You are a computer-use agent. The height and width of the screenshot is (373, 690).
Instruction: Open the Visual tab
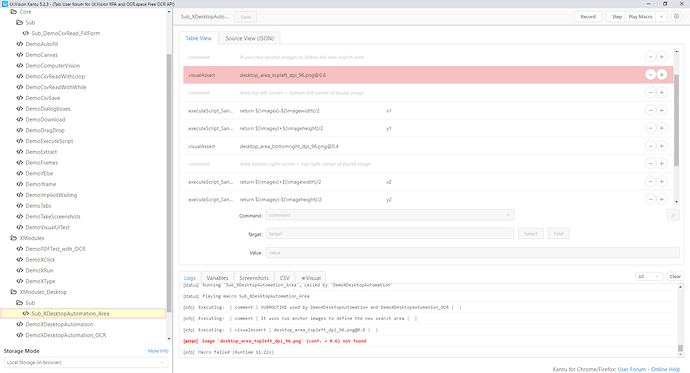coord(311,278)
